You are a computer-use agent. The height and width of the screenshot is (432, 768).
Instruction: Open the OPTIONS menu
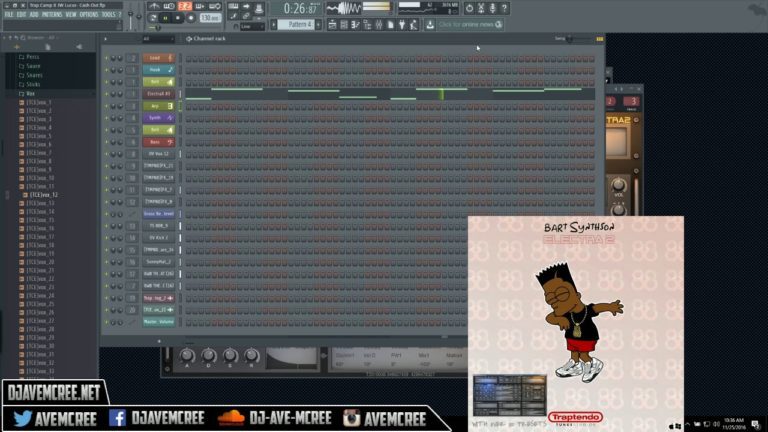[x=89, y=15]
